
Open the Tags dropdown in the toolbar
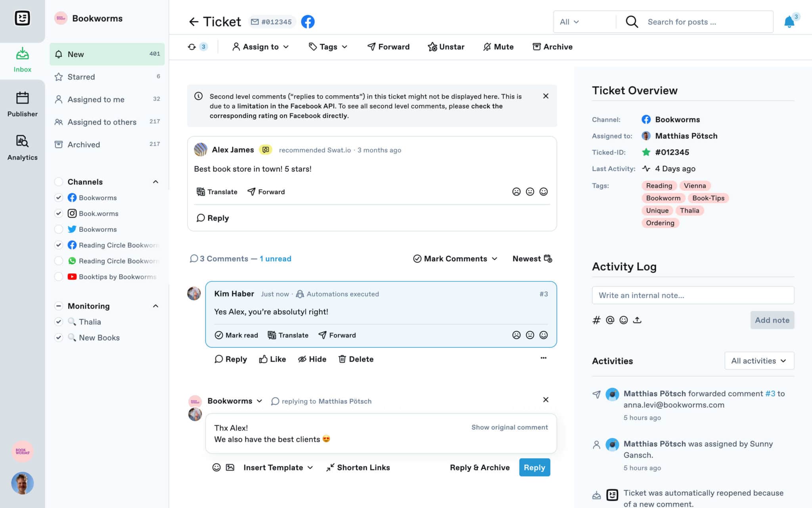(328, 47)
